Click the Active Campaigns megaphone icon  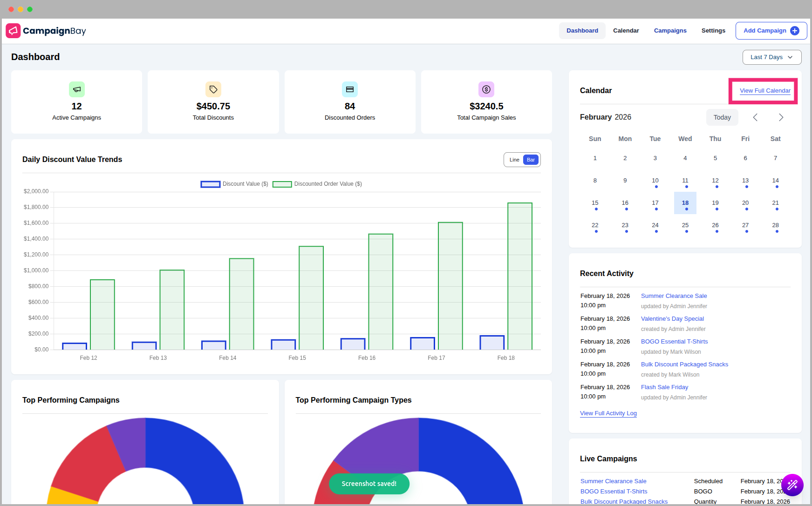(77, 89)
